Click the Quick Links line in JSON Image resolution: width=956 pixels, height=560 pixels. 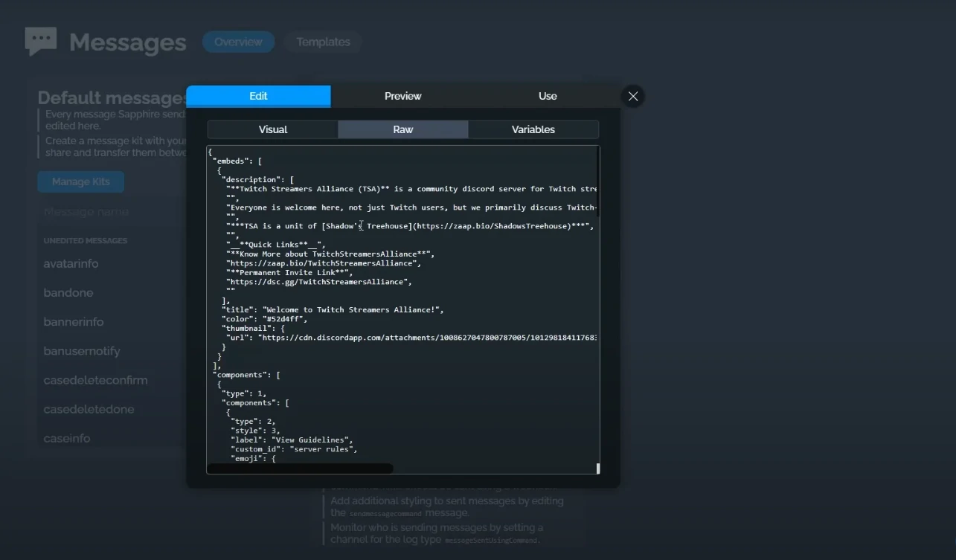coord(276,245)
